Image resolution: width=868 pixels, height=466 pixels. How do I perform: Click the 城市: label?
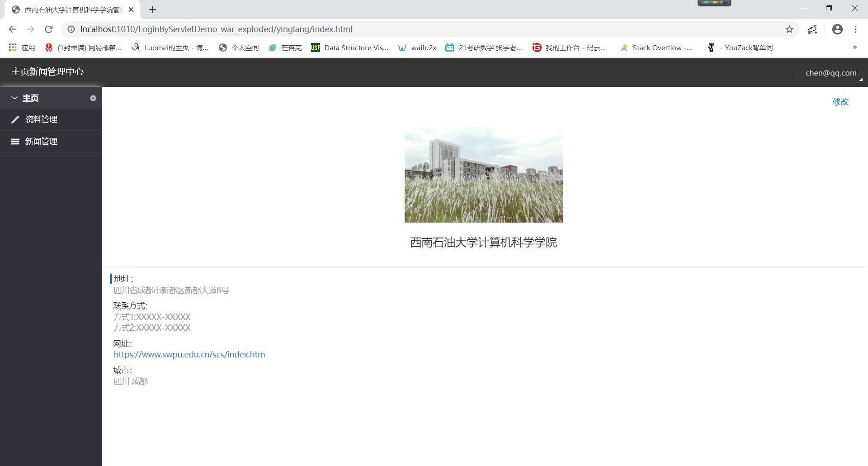click(x=123, y=371)
